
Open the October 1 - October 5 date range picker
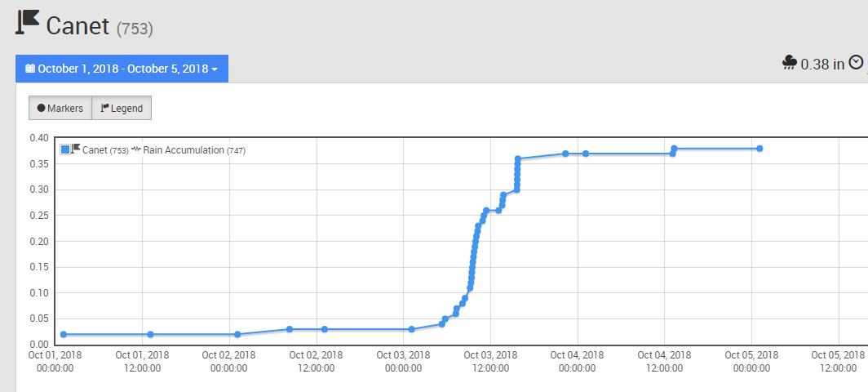point(122,69)
